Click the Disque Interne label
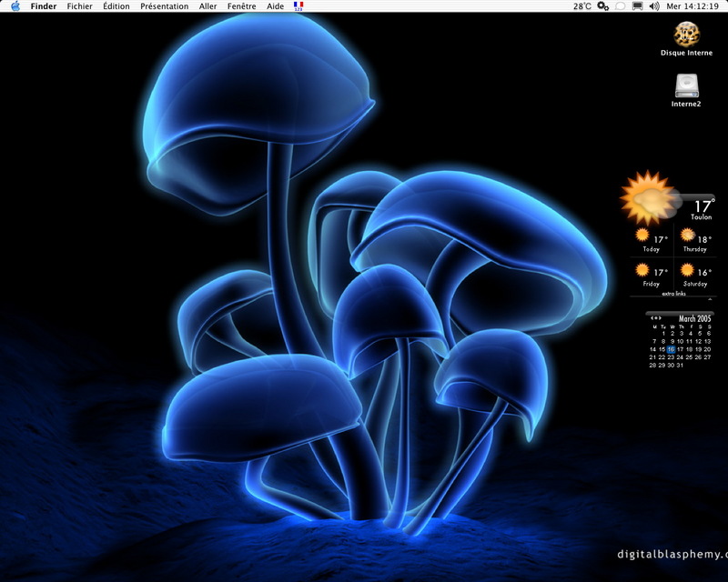728x582 pixels. coord(687,53)
